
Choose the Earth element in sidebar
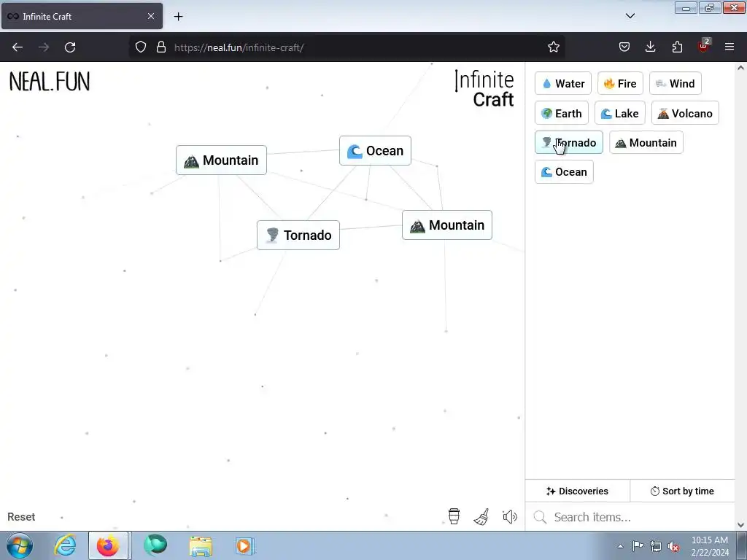point(561,113)
